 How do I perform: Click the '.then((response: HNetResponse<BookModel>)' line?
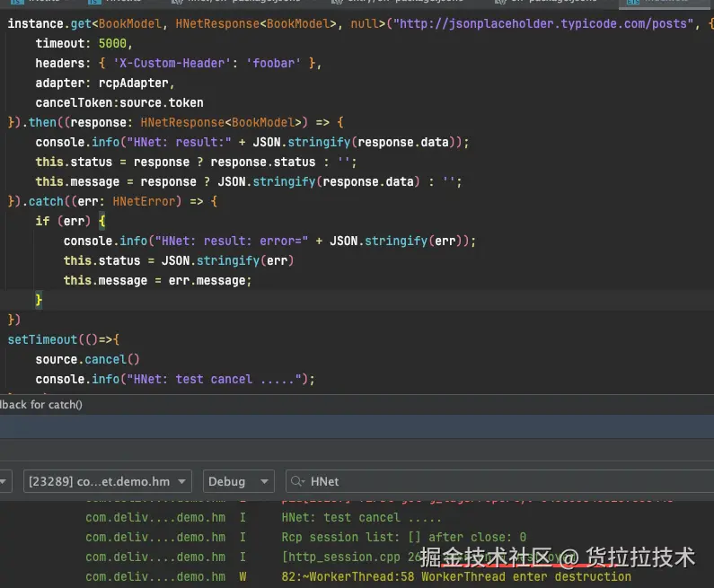coord(175,122)
